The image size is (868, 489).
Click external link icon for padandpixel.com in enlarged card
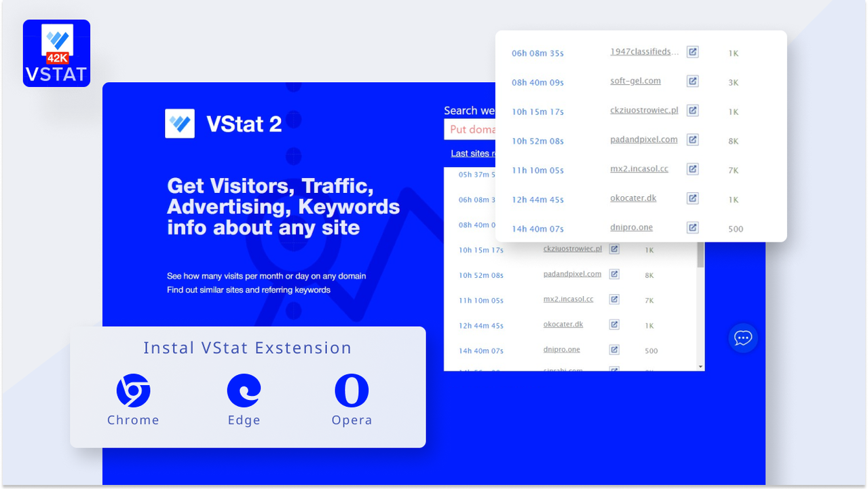pyautogui.click(x=692, y=139)
